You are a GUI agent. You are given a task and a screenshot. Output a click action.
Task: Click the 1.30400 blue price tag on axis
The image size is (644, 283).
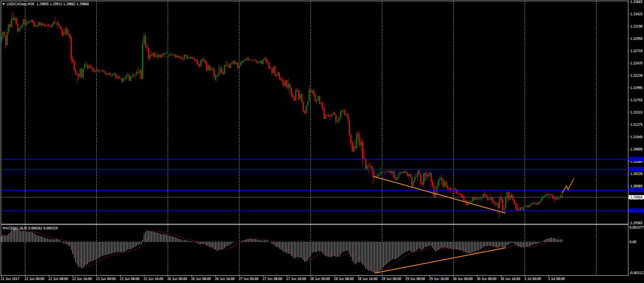[x=635, y=169]
